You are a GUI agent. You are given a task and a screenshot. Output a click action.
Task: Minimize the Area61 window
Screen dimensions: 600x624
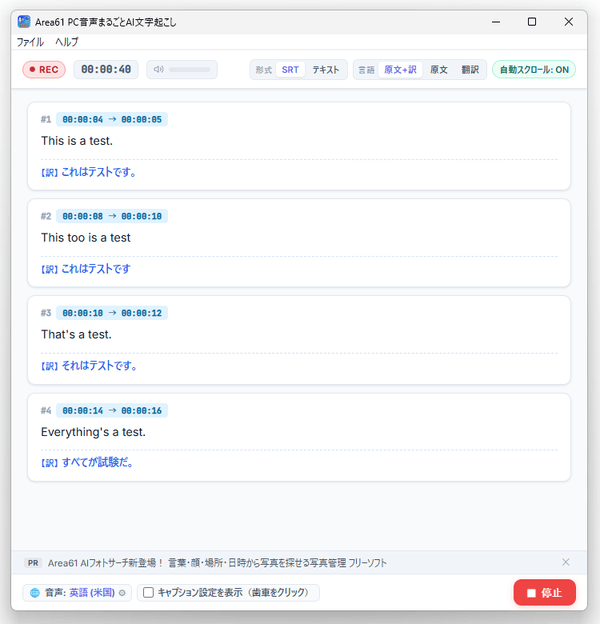coord(496,22)
